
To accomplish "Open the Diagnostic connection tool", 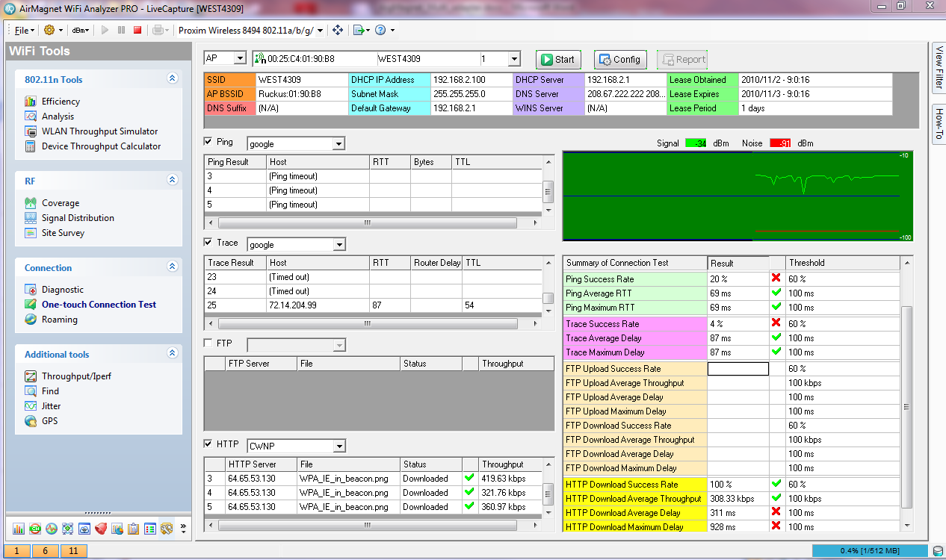I will coord(63,290).
